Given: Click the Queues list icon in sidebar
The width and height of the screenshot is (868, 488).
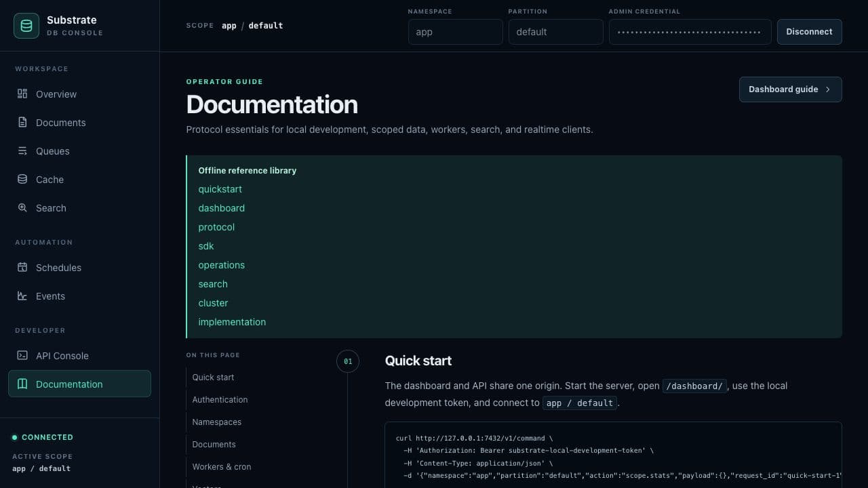Looking at the screenshot, I should [x=22, y=150].
